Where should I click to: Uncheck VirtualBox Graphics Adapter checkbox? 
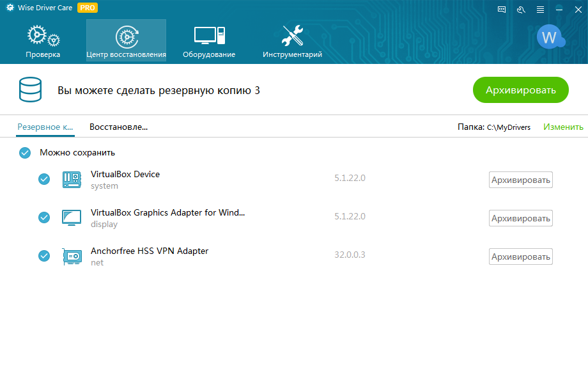click(x=44, y=217)
